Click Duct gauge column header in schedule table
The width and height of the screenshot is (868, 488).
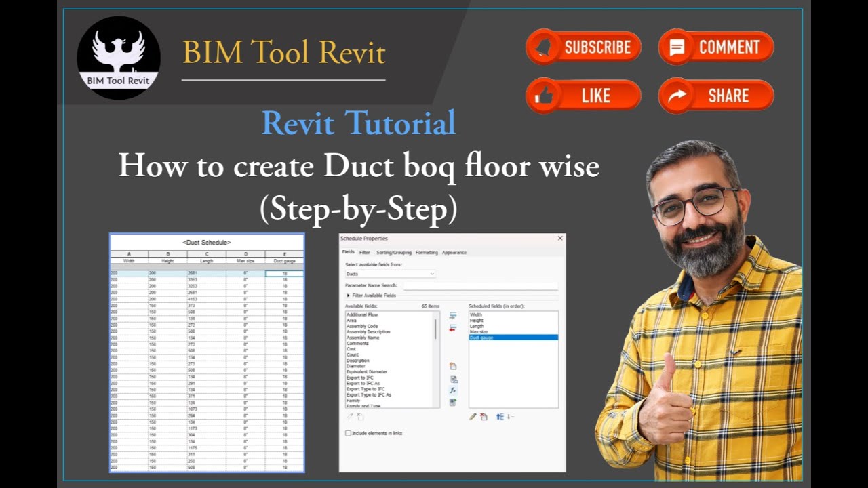(x=285, y=261)
